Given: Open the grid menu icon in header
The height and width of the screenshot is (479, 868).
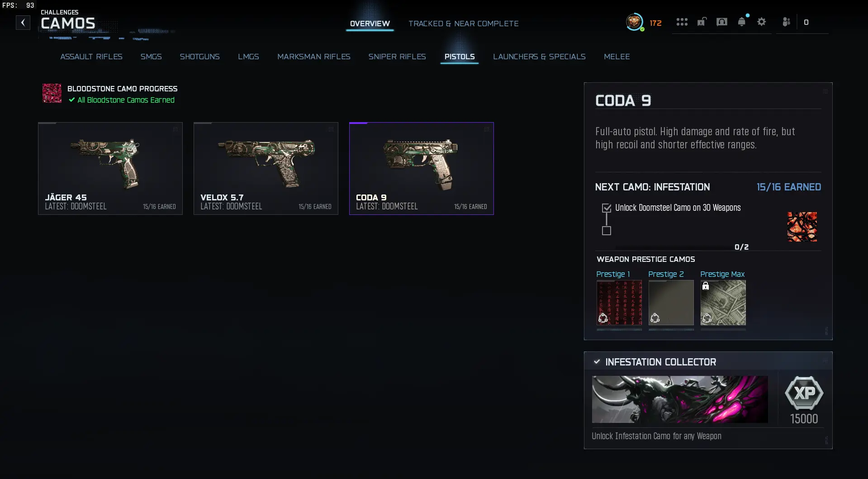Looking at the screenshot, I should click(682, 22).
